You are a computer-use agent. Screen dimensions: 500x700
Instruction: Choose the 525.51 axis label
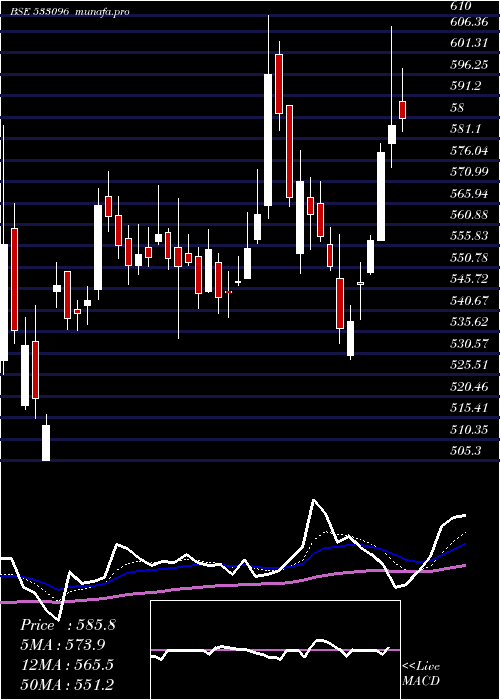point(469,365)
